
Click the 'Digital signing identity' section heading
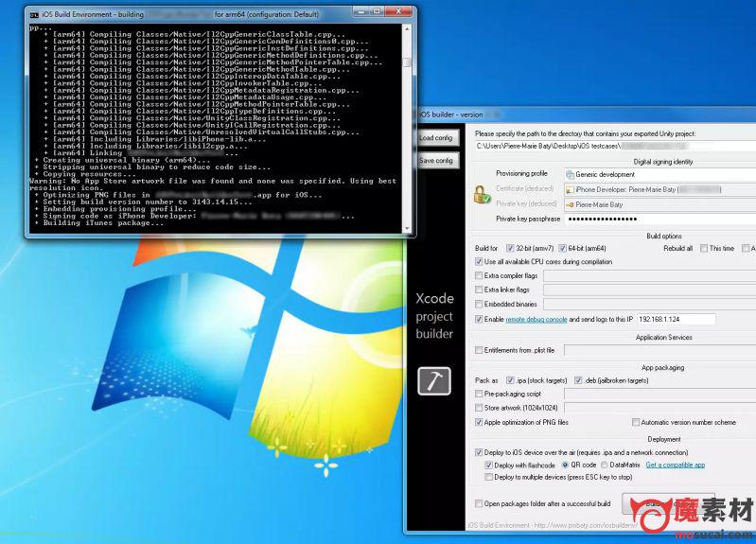point(663,162)
